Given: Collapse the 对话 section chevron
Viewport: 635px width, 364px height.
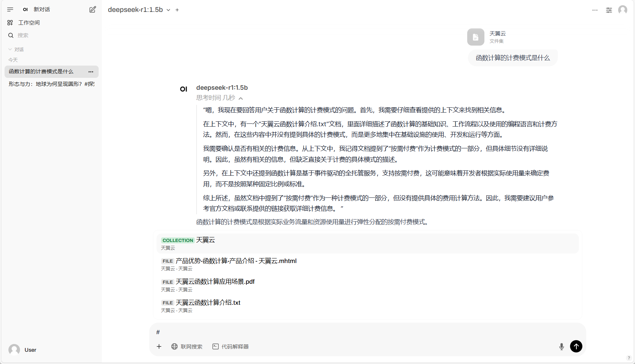Looking at the screenshot, I should pyautogui.click(x=10, y=49).
